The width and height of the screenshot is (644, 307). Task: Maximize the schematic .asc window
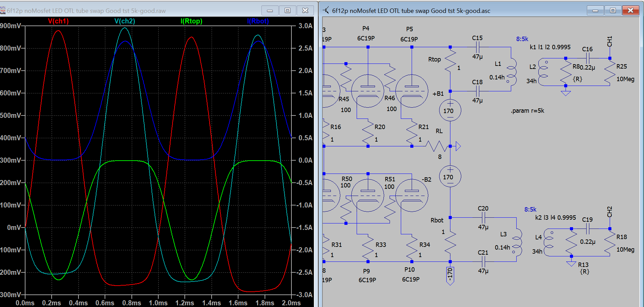[x=613, y=11]
